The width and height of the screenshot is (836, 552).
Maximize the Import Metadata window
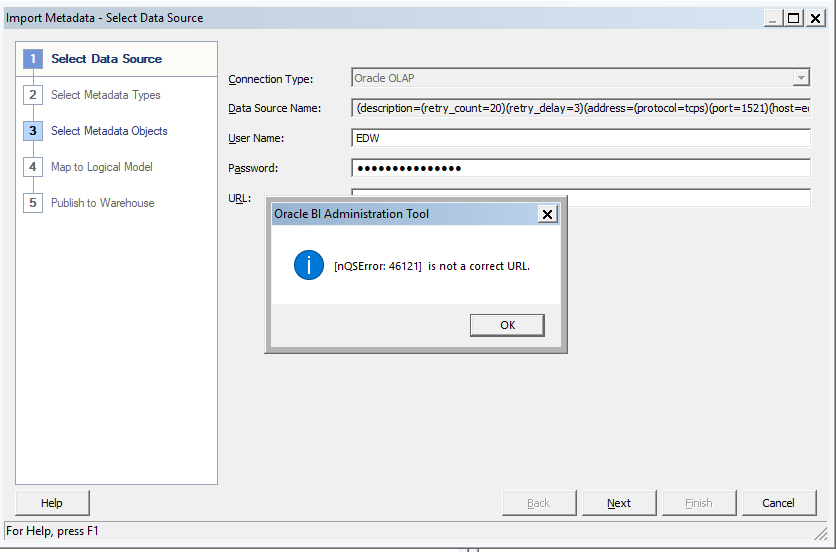793,18
